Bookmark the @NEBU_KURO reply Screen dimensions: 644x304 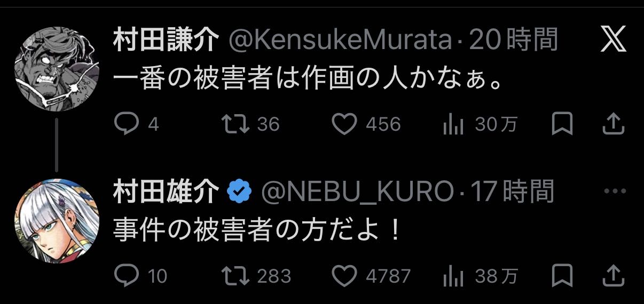coord(562,276)
